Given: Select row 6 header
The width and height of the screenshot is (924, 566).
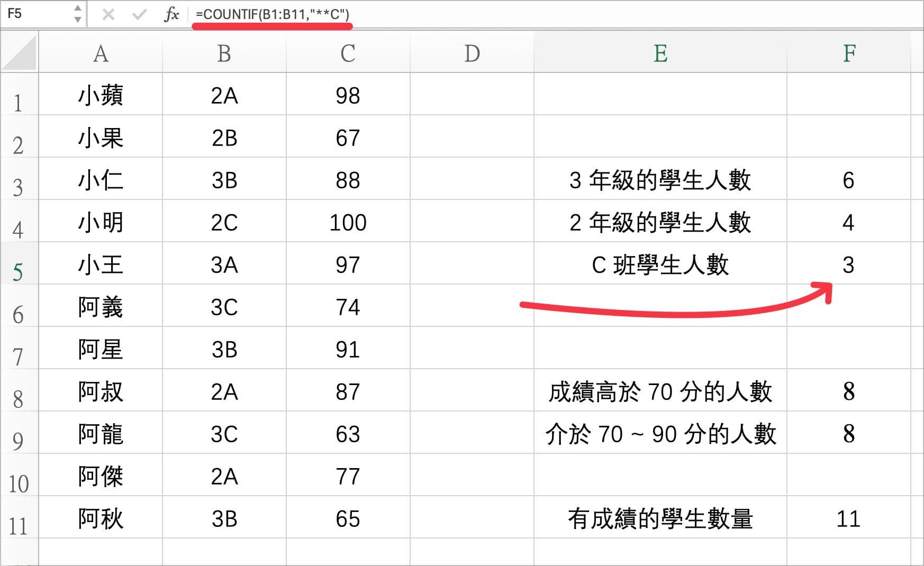Looking at the screenshot, I should pyautogui.click(x=19, y=306).
